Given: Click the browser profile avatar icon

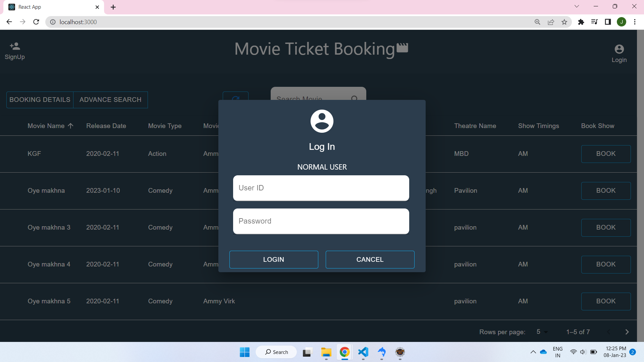Looking at the screenshot, I should 622,22.
